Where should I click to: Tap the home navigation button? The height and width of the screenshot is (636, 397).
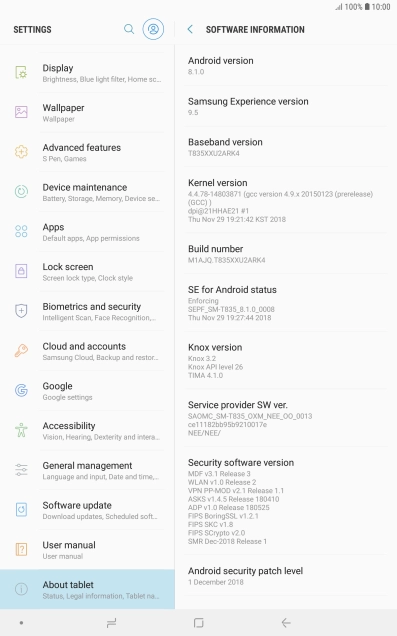(199, 623)
